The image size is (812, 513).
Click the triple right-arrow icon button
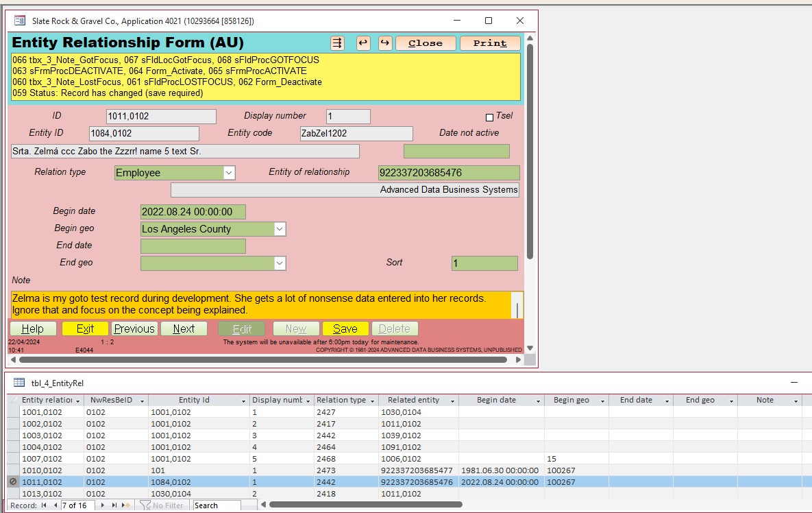(x=337, y=43)
